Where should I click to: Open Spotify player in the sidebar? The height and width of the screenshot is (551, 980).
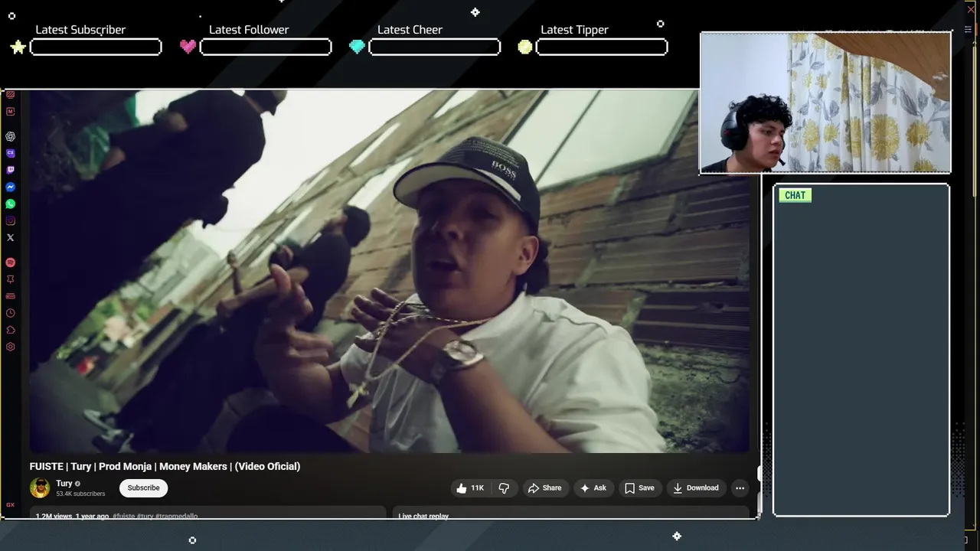pos(10,262)
